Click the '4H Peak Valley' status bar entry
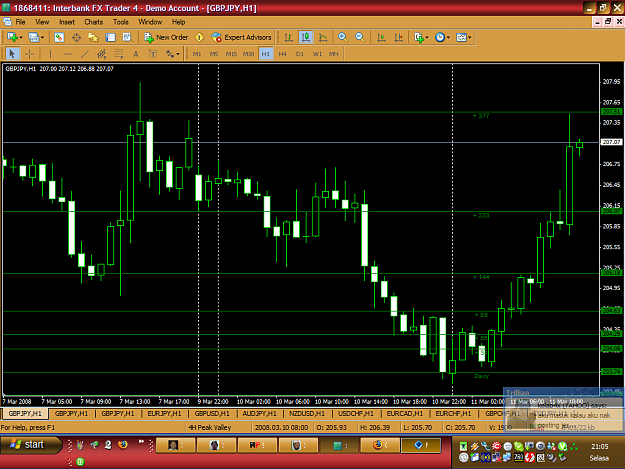The width and height of the screenshot is (625, 469). pyautogui.click(x=210, y=428)
